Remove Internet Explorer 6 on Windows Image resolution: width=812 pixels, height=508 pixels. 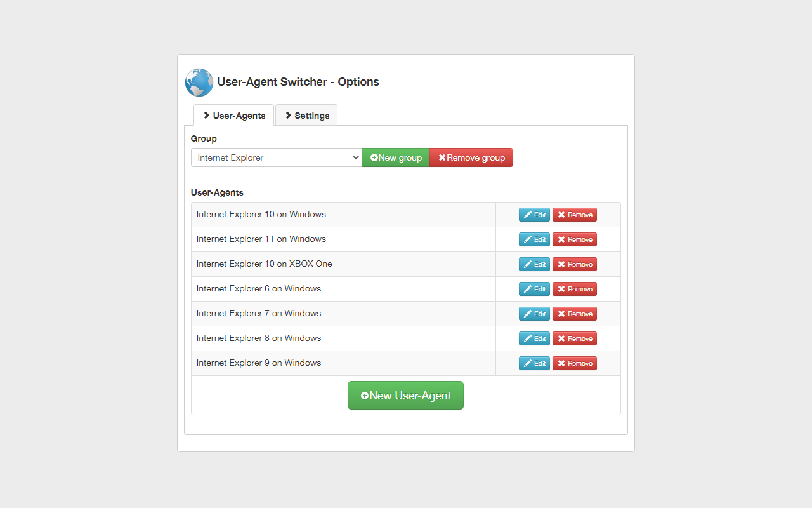[575, 289]
